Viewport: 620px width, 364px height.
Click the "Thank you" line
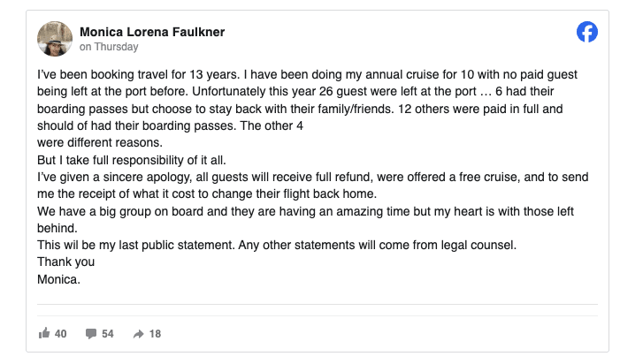pyautogui.click(x=66, y=262)
